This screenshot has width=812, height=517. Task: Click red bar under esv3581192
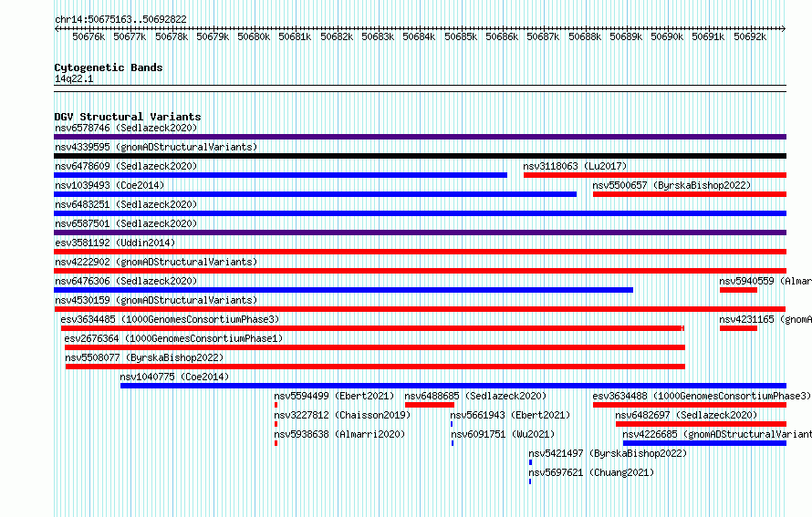pos(420,252)
